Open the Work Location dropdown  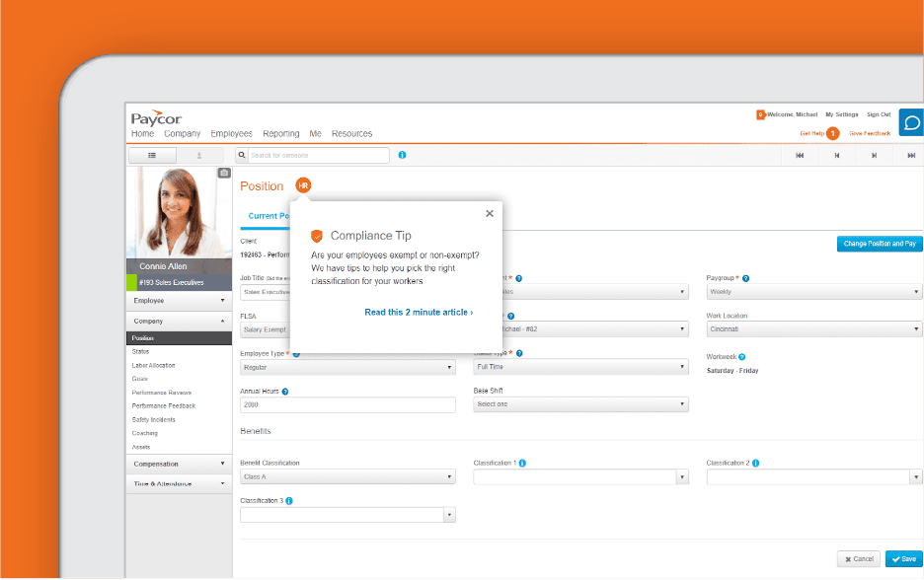(x=814, y=329)
